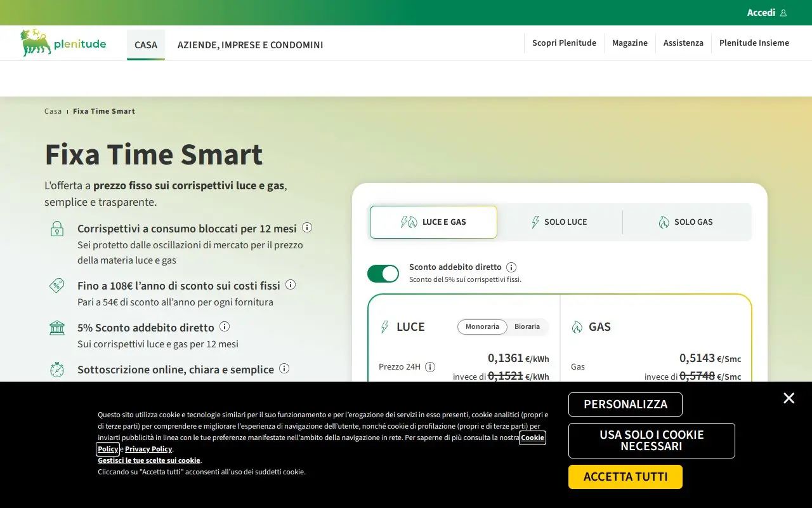Open info icon for Corrispettivi a consumo bloccati

pos(307,227)
